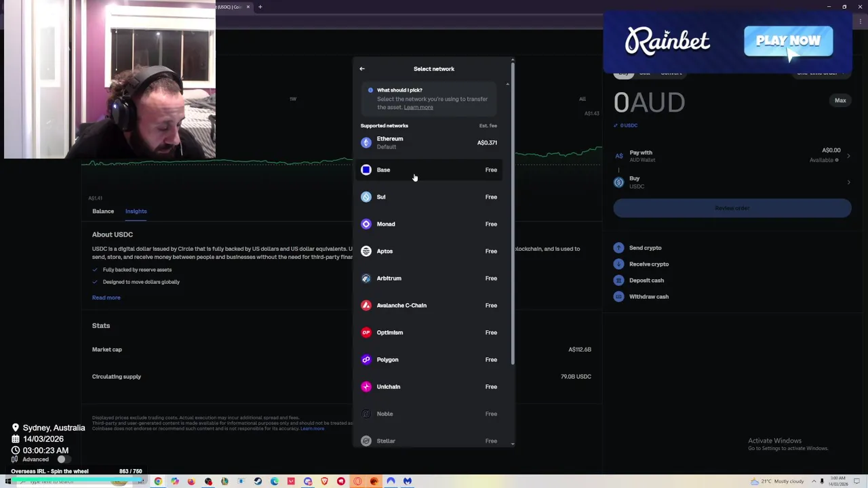Choose the Polygon network icon
This screenshot has width=868, height=488.
pyautogui.click(x=366, y=359)
